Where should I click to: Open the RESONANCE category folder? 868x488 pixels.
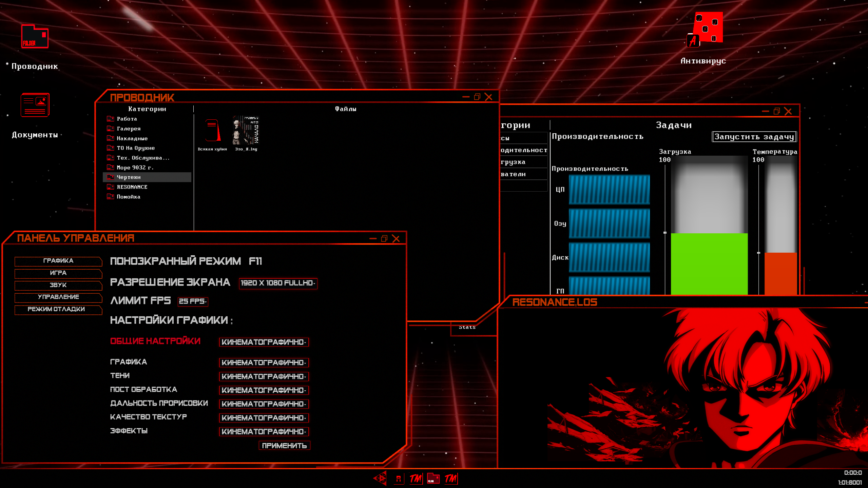(147, 187)
